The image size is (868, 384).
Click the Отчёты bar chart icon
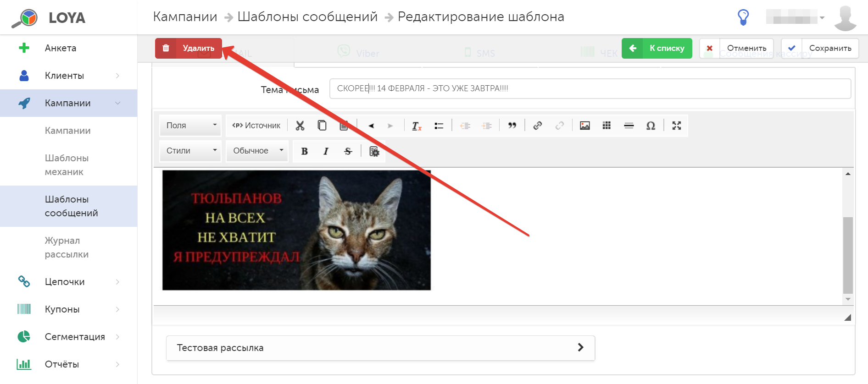[x=24, y=364]
